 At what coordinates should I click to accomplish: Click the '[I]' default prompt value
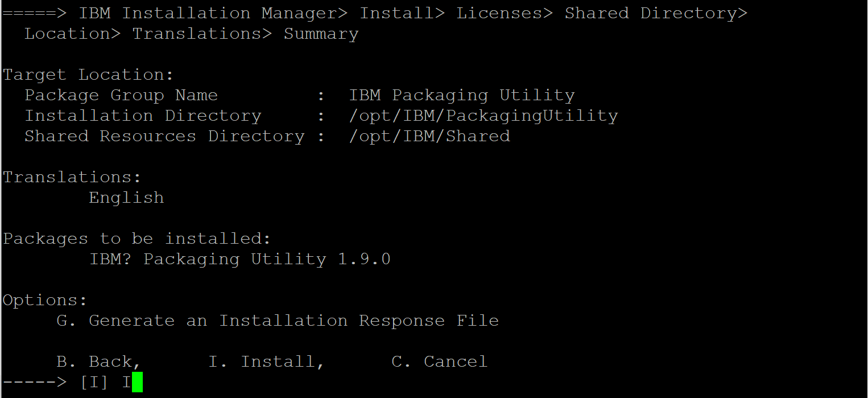[94, 383]
